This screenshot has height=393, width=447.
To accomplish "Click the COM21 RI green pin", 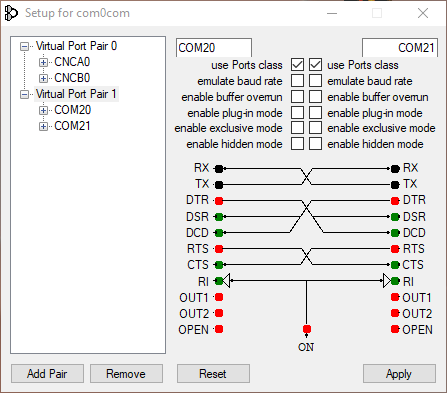I will pos(395,281).
